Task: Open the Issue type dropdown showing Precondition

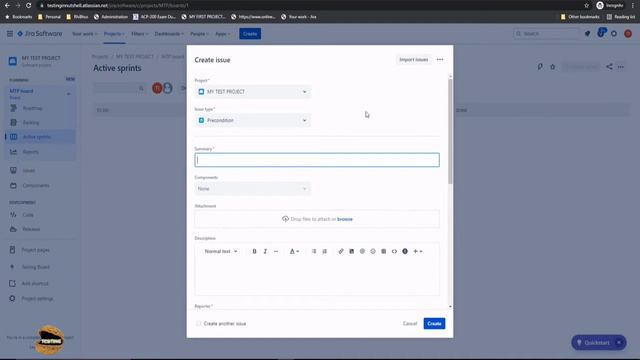Action: [x=253, y=120]
